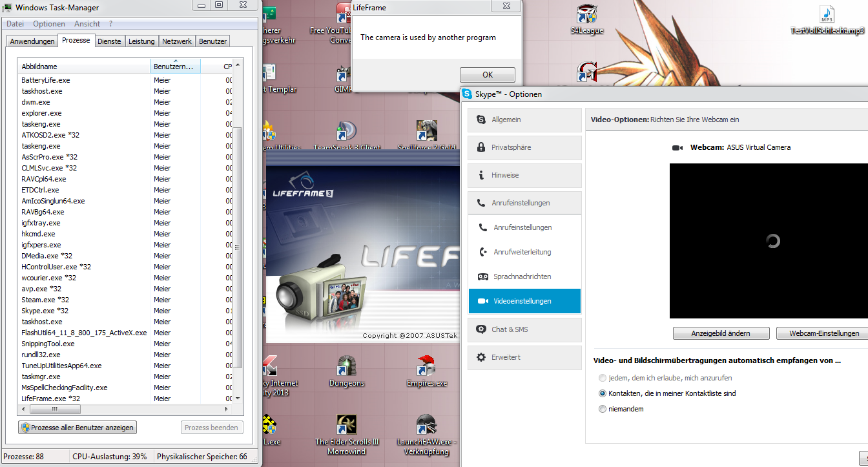This screenshot has height=467, width=868.
Task: Switch to the Leistung tab
Action: coord(141,41)
